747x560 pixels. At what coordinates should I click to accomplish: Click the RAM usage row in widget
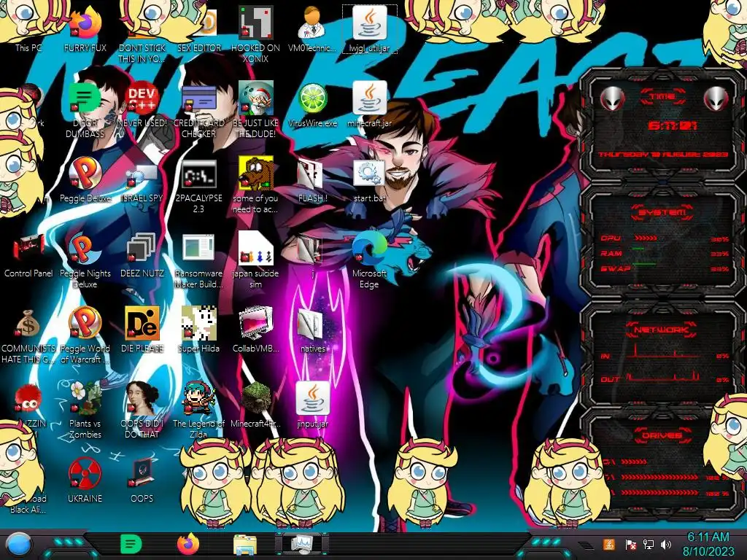(x=664, y=253)
